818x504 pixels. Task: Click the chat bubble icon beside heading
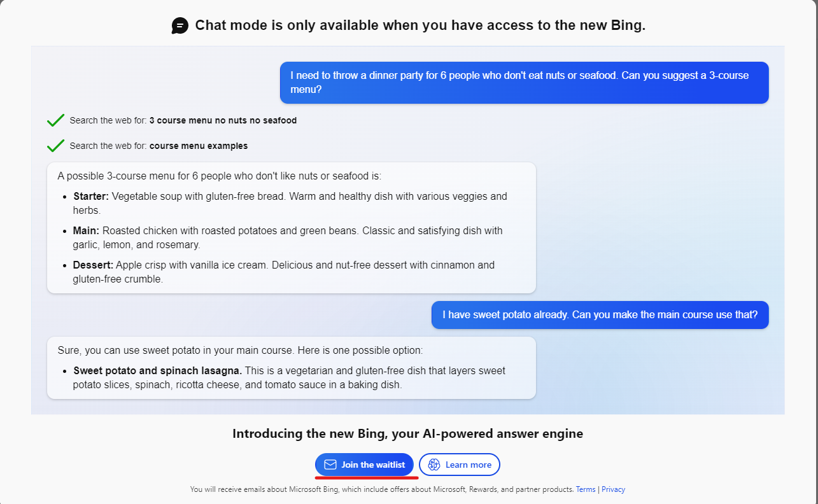[x=180, y=25]
